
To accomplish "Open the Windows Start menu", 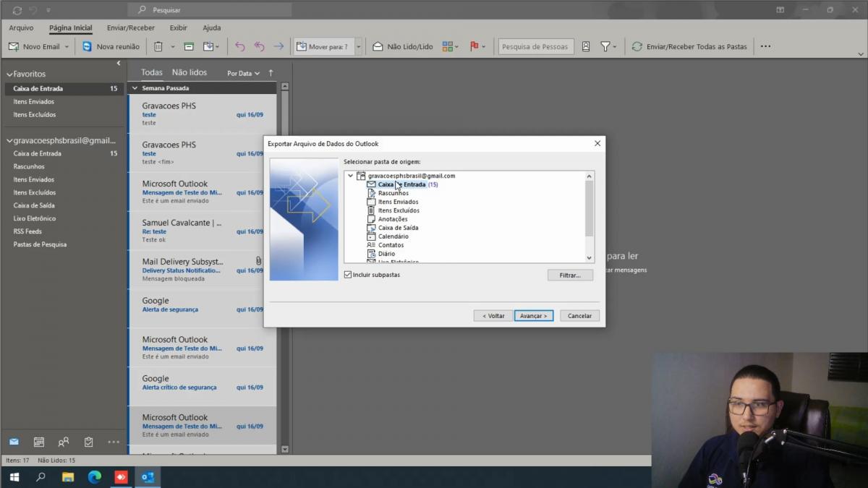I will (x=14, y=477).
